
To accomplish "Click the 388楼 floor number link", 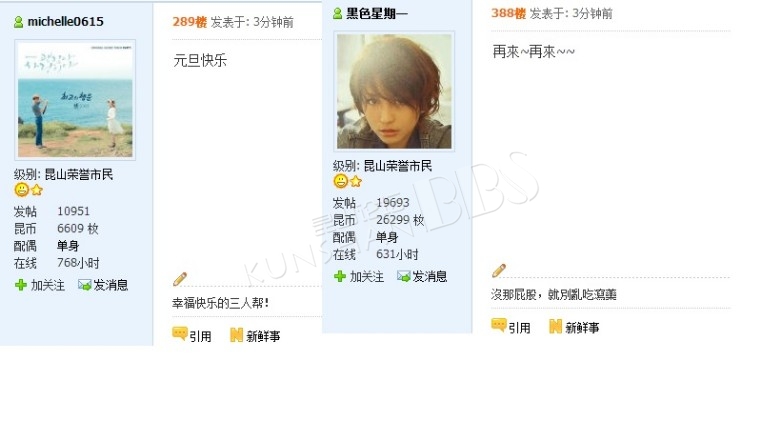I will click(508, 13).
